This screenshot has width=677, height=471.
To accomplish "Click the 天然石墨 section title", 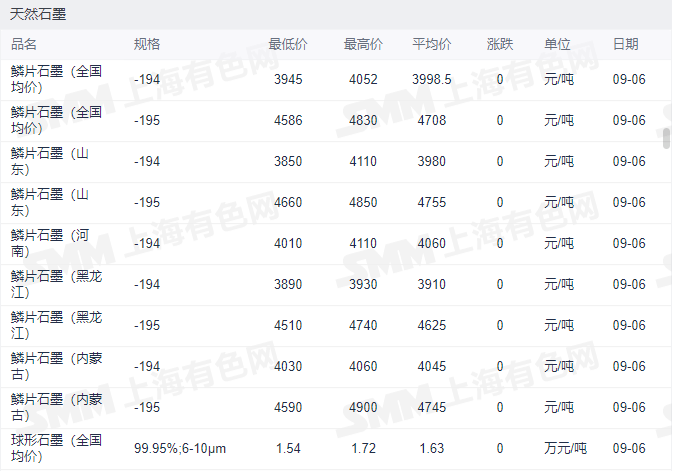I will coord(38,14).
